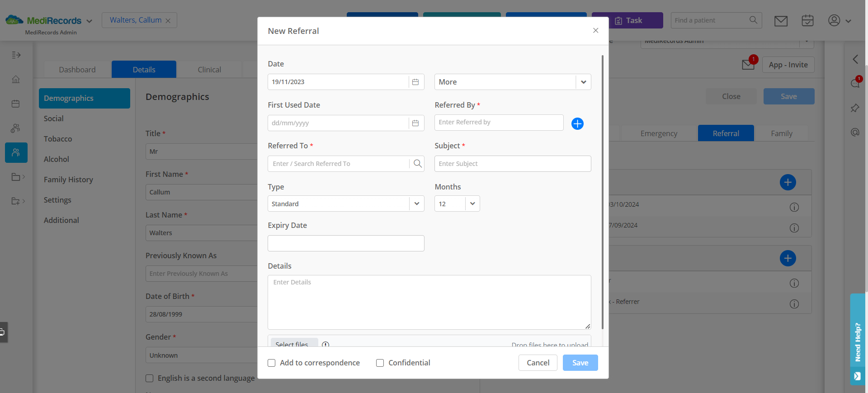Open the user account menu icon
Viewport: 868px width, 393px height.
tap(834, 20)
